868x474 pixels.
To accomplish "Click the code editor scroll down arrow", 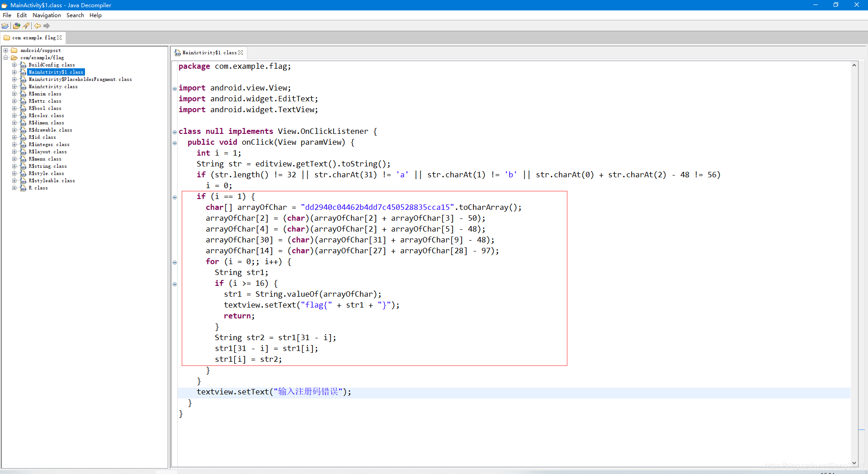I will tap(854, 463).
